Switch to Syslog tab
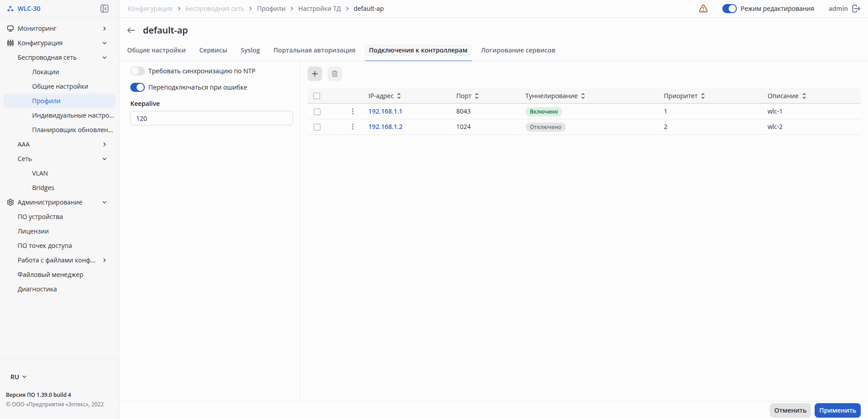Viewport: 868px width, 419px height. [250, 50]
